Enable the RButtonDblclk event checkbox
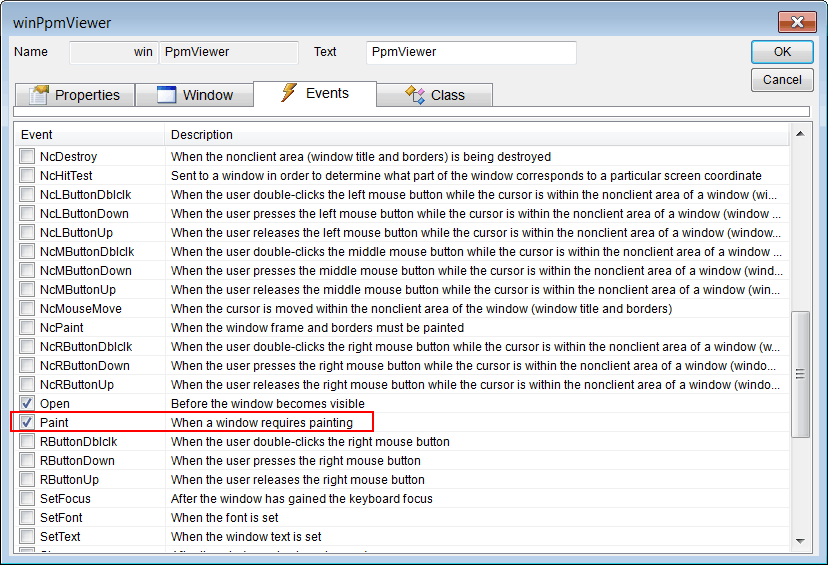The image size is (828, 565). [27, 441]
